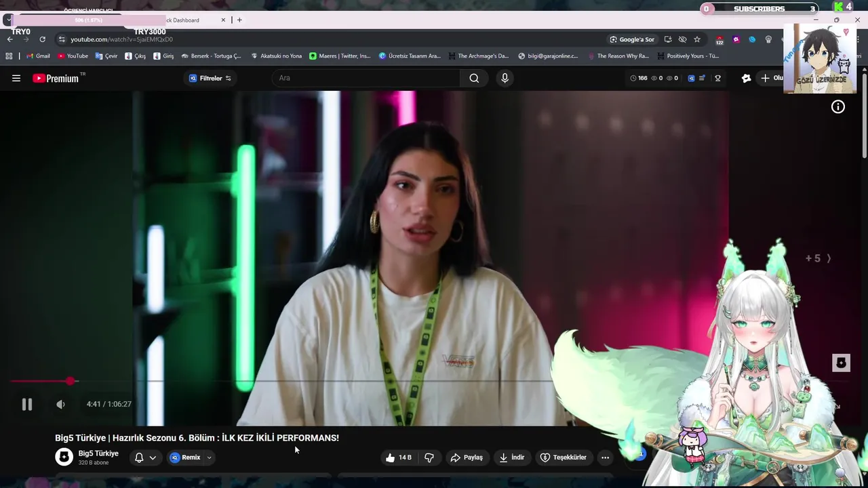Open Maeres | Twitter bookmark
The width and height of the screenshot is (868, 488).
coord(340,56)
